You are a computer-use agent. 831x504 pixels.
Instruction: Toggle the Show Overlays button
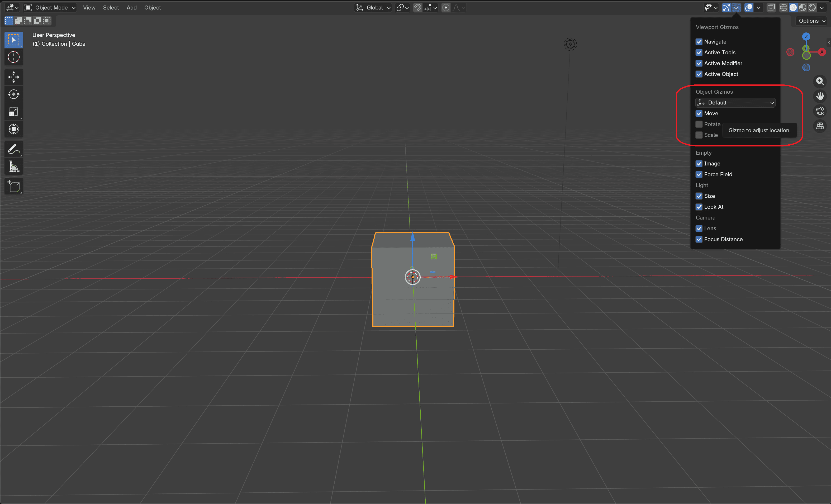749,7
